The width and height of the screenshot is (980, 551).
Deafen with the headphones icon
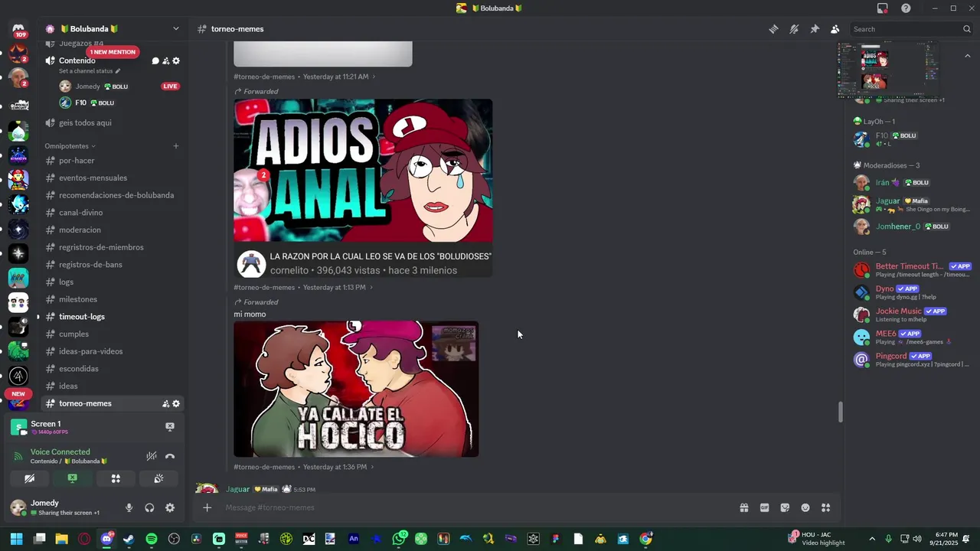pos(149,507)
